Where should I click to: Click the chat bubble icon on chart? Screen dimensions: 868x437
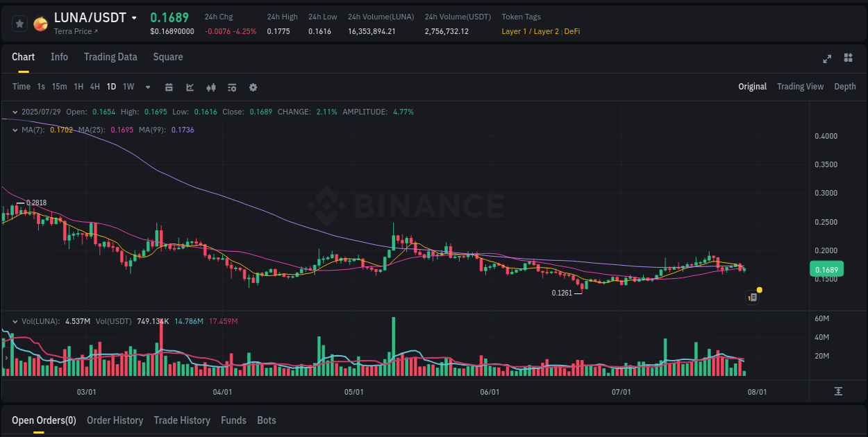[752, 296]
